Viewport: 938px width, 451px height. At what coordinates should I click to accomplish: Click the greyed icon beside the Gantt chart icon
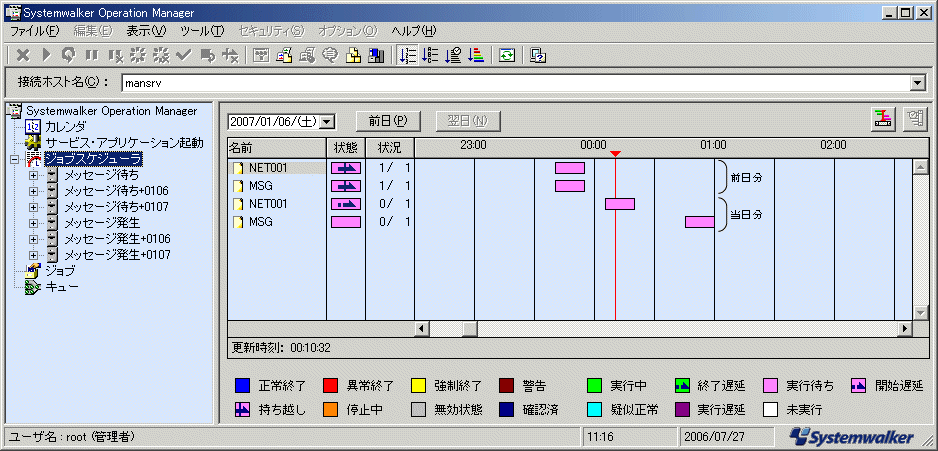pyautogui.click(x=914, y=118)
